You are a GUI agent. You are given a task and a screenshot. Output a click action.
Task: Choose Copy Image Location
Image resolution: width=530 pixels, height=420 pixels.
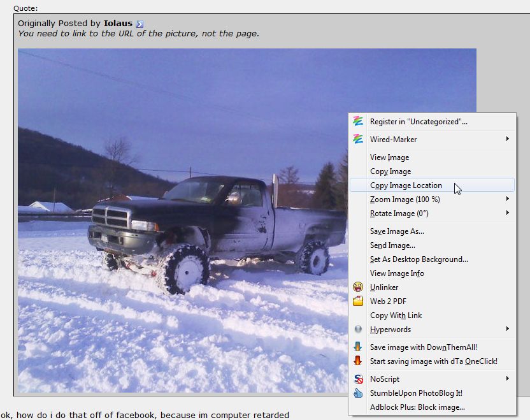432,185
